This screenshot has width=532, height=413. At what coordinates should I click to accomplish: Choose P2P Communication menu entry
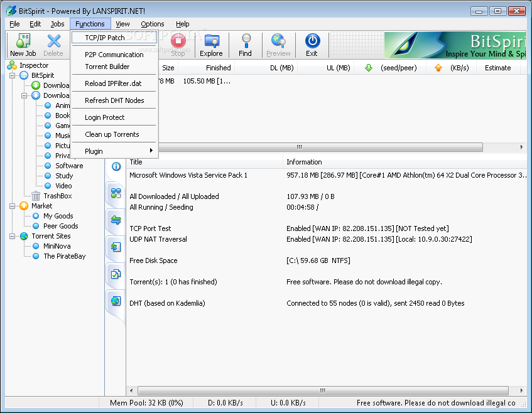coord(115,55)
